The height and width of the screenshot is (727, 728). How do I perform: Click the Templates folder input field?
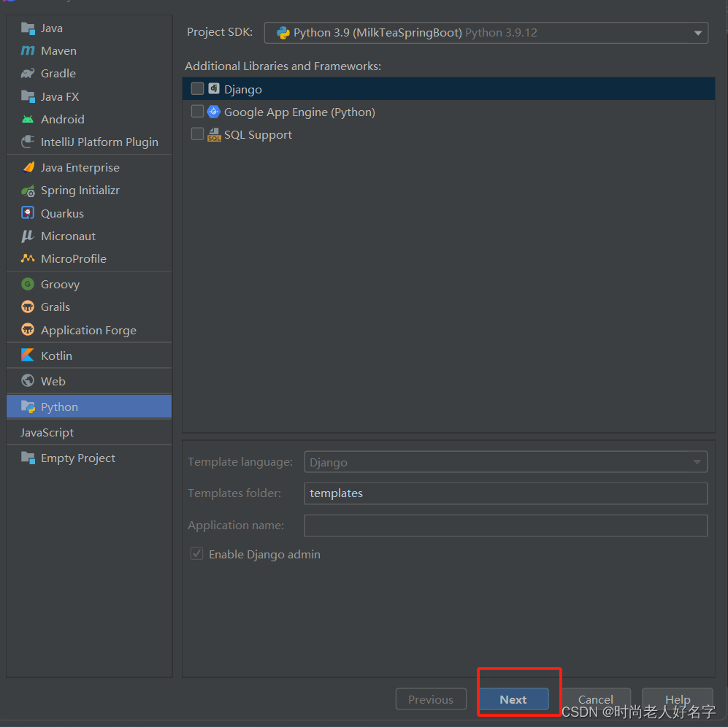(x=505, y=493)
